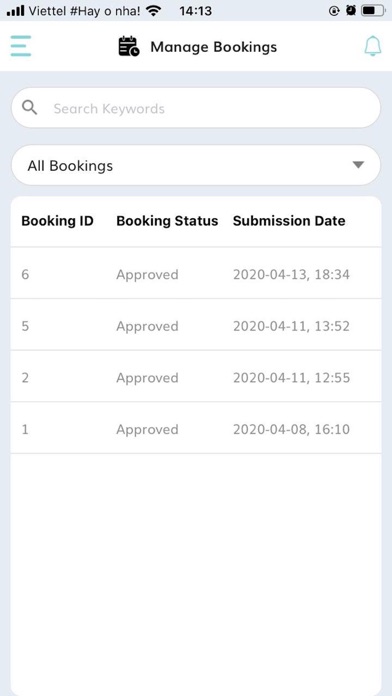The height and width of the screenshot is (696, 392).
Task: Tap the Manage Bookings page title
Action: pyautogui.click(x=214, y=47)
